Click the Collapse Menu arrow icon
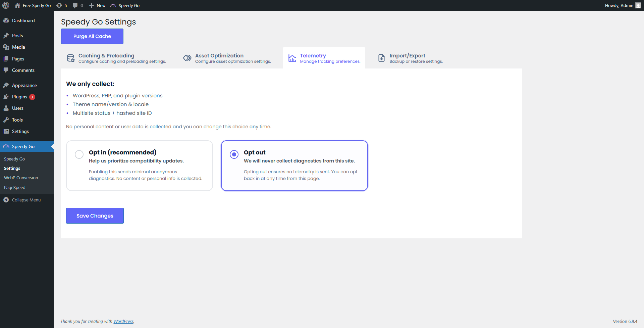 click(6, 200)
